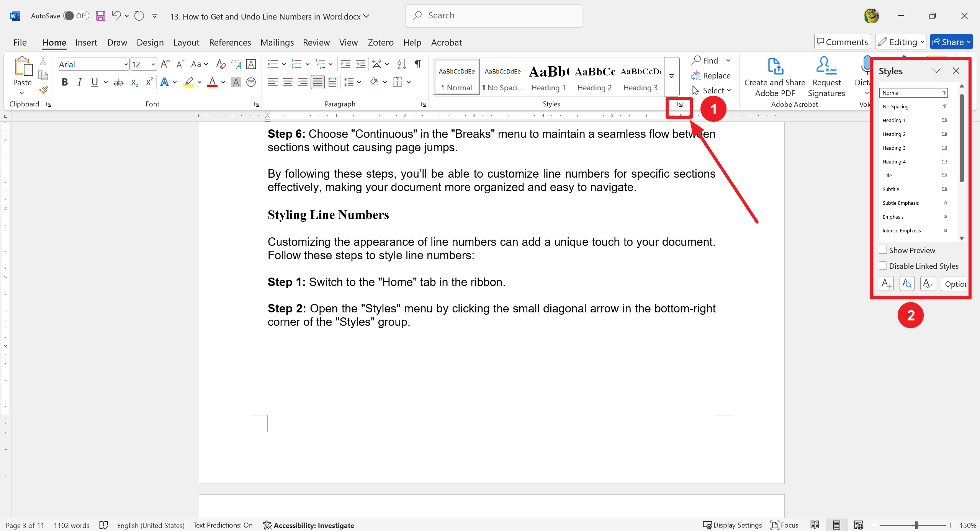Toggle the Show Preview checkbox
Viewport: 980px width, 531px height.
pyautogui.click(x=883, y=250)
